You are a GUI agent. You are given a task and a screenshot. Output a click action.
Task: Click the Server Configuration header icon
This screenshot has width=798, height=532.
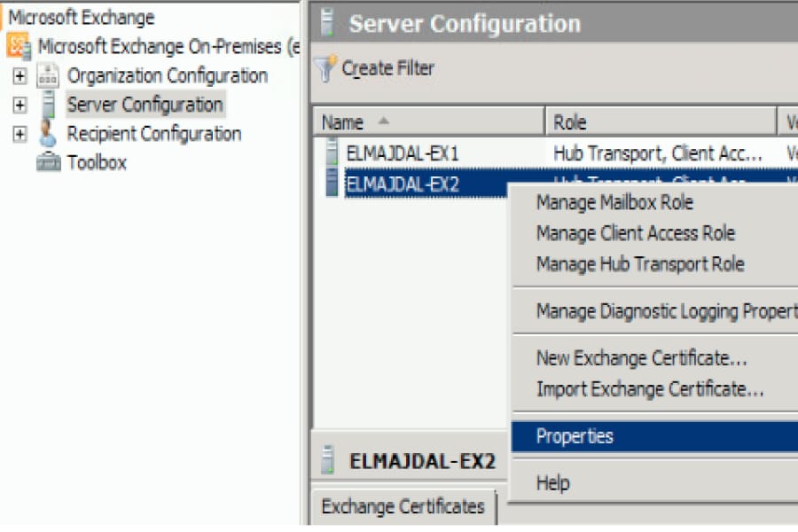point(328,23)
